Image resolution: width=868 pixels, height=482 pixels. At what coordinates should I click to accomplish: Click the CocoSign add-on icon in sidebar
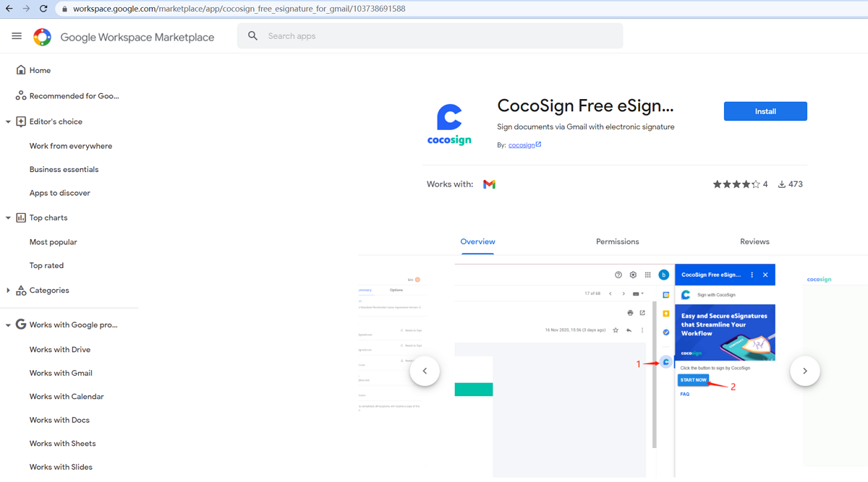click(666, 362)
